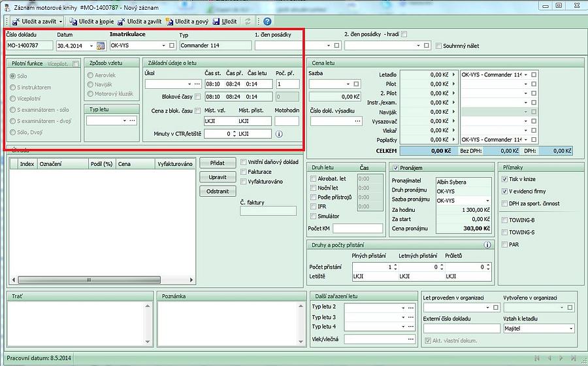Image resolution: width=588 pixels, height=366 pixels.
Task: Click the info icon beside Minuty v CTR/letiště
Action: (279, 134)
